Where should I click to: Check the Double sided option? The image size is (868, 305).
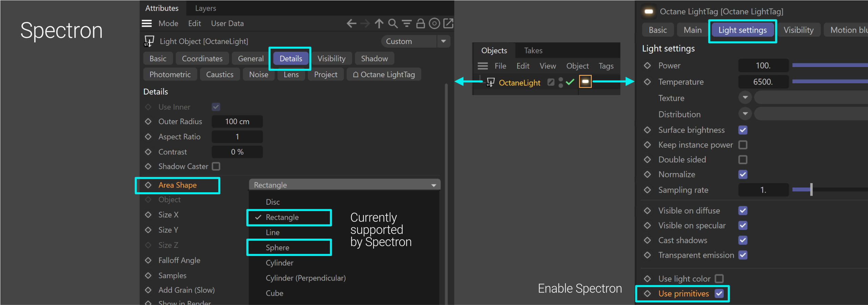(743, 159)
